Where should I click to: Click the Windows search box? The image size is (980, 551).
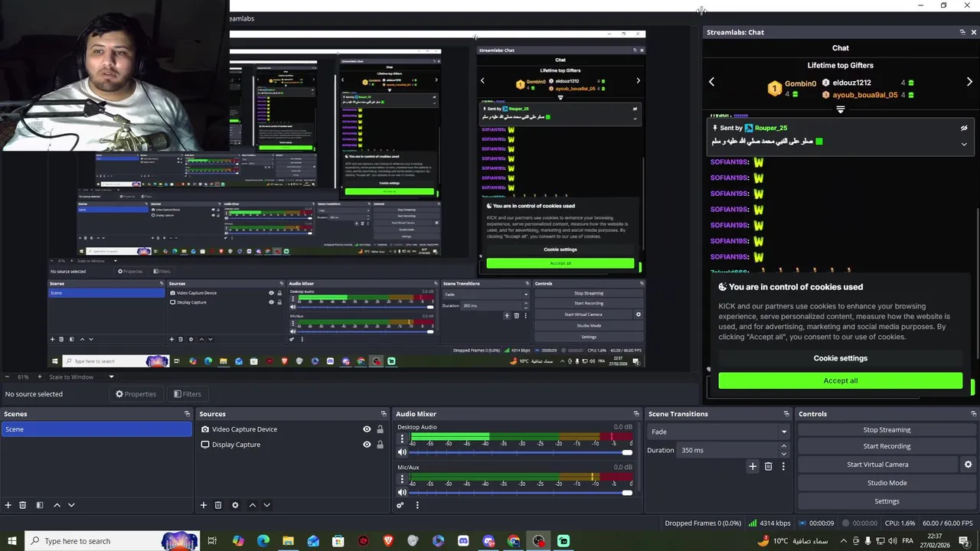click(112, 541)
